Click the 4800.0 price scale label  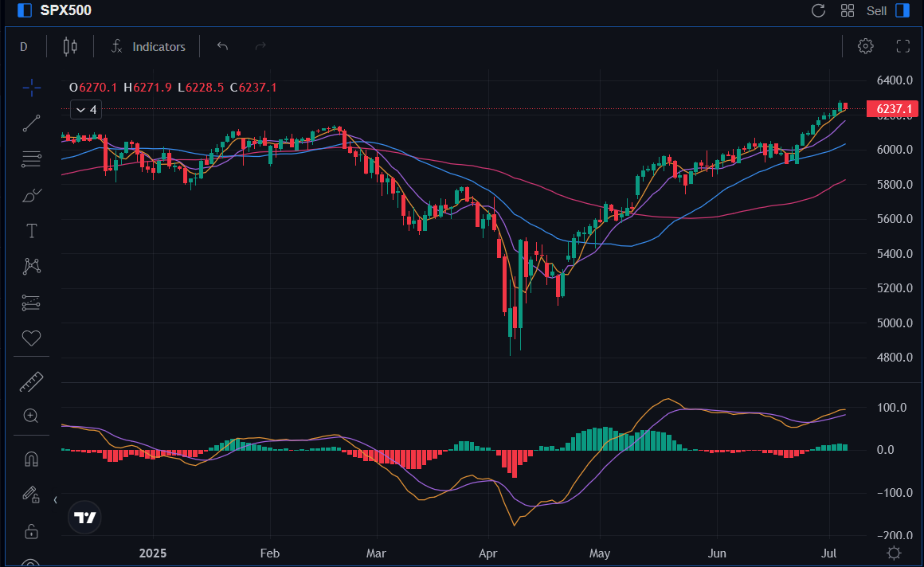[x=895, y=358]
